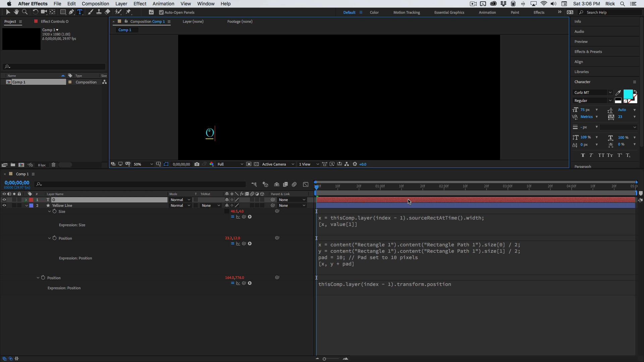Take a snapshot with camera icon
This screenshot has width=644, height=362.
click(x=197, y=164)
